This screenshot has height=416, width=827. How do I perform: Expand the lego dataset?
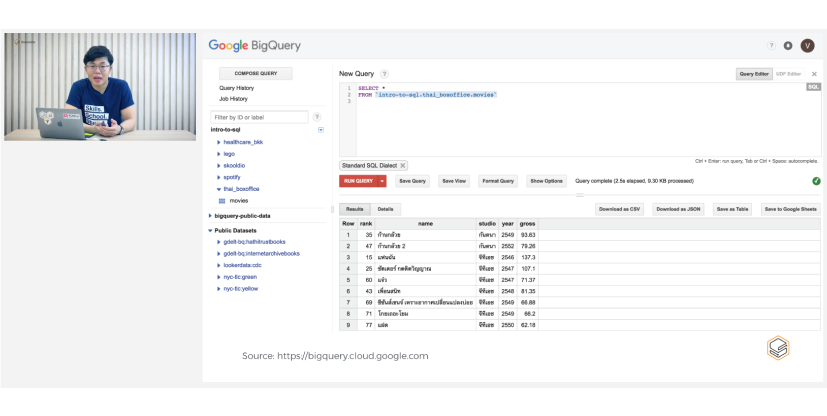point(219,154)
